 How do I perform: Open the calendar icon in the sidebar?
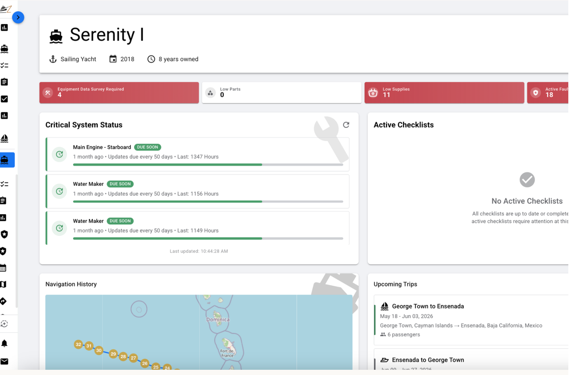click(3, 268)
